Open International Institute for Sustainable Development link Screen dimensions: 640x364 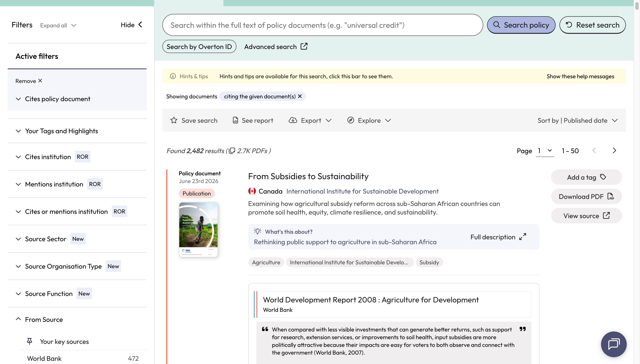(362, 191)
